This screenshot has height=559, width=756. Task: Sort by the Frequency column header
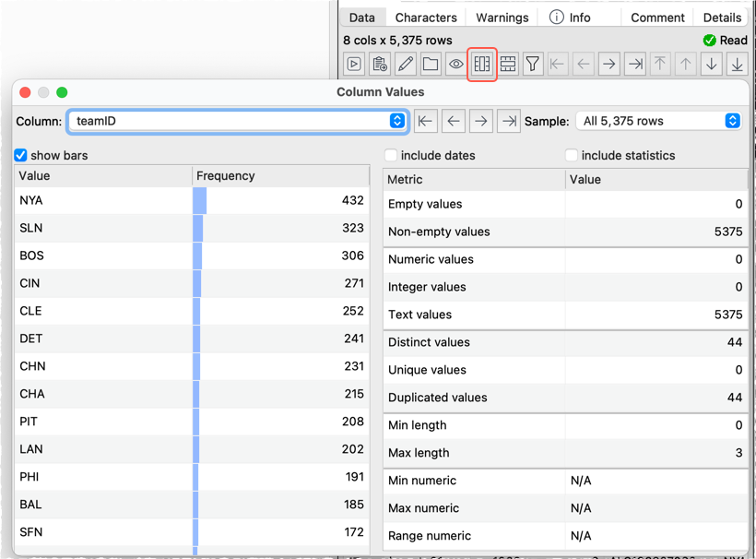pyautogui.click(x=280, y=175)
